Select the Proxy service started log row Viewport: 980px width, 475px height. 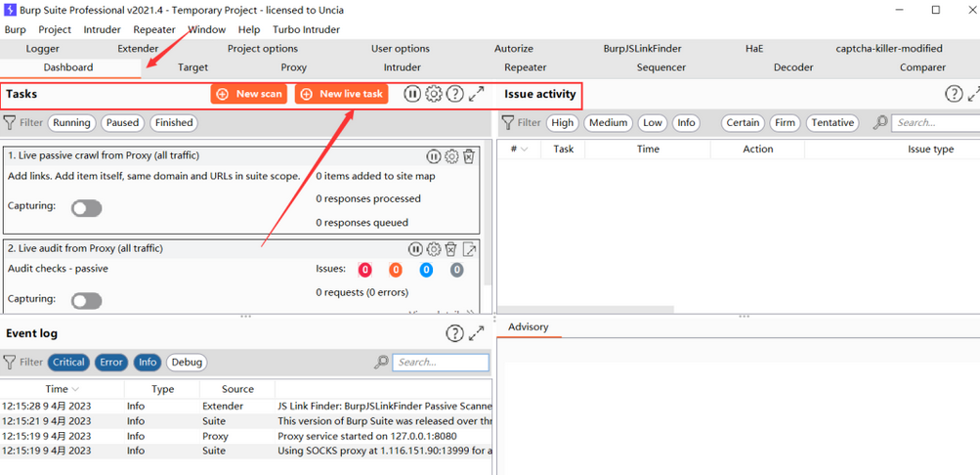246,436
